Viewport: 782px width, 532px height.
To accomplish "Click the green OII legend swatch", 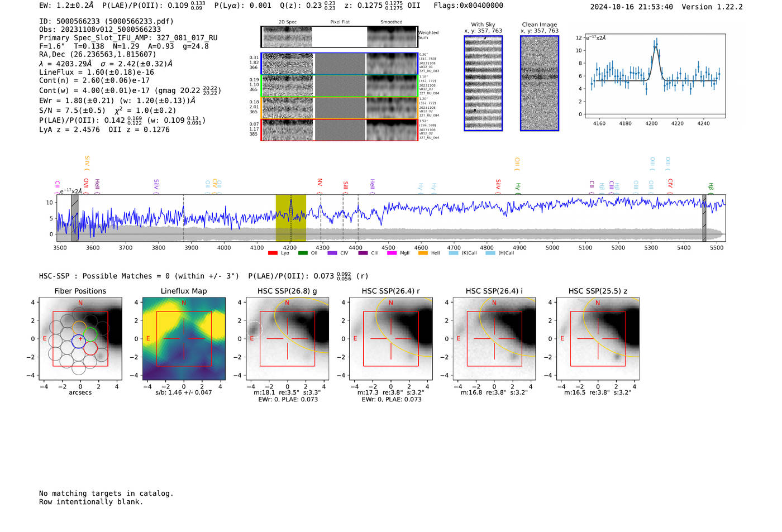I will click(303, 253).
